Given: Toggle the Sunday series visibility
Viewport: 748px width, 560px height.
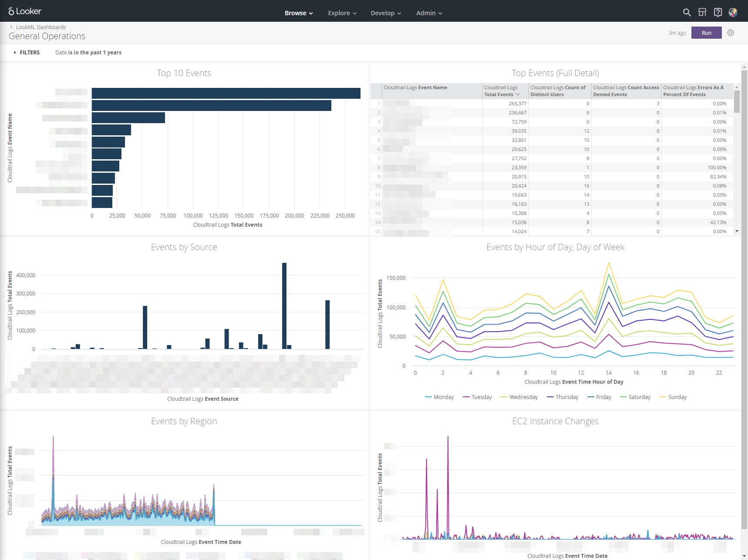Looking at the screenshot, I should coord(673,397).
